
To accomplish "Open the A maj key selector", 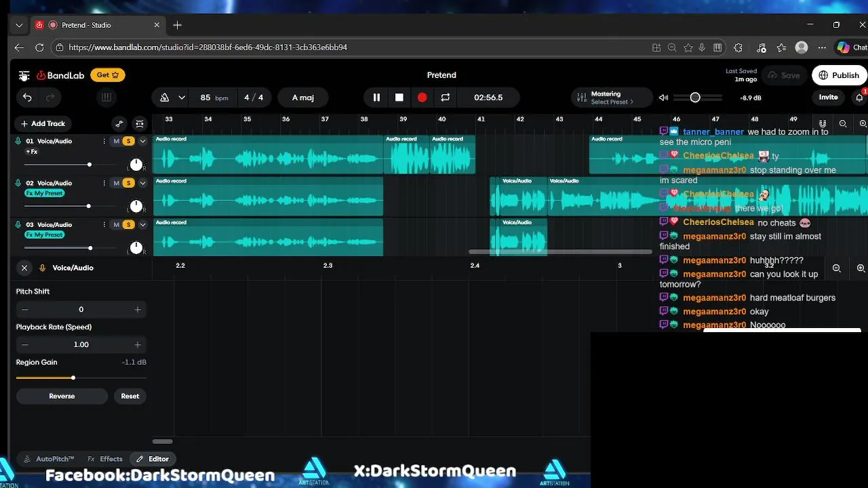I will (302, 98).
